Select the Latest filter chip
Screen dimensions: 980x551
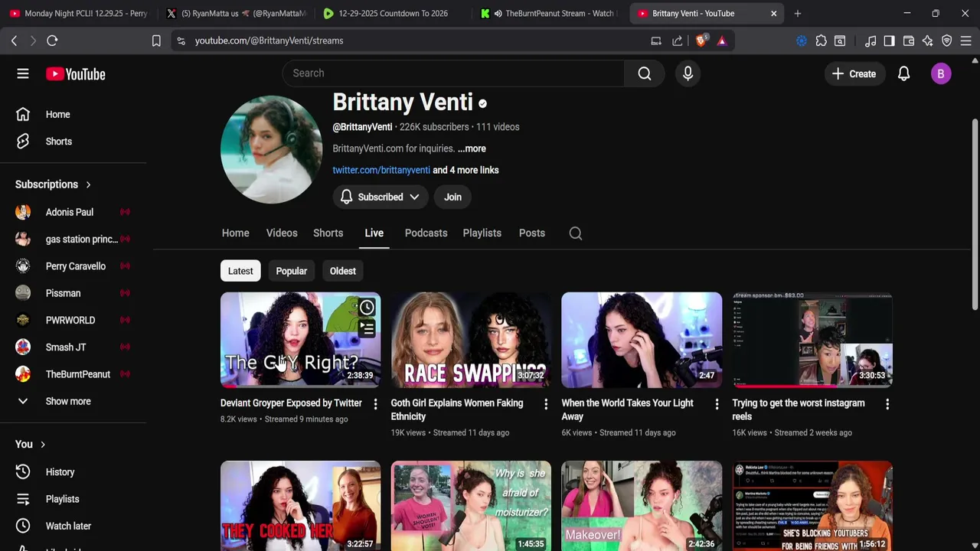tap(240, 271)
